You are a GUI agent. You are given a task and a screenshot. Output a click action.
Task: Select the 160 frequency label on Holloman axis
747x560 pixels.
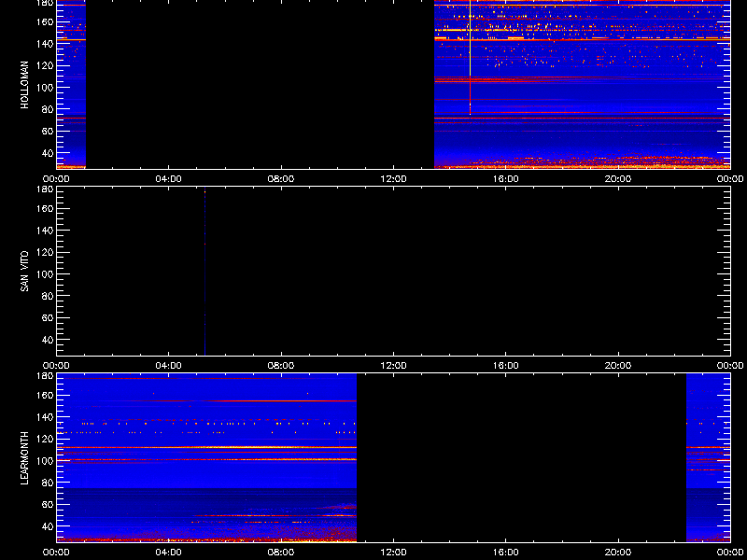coord(44,21)
